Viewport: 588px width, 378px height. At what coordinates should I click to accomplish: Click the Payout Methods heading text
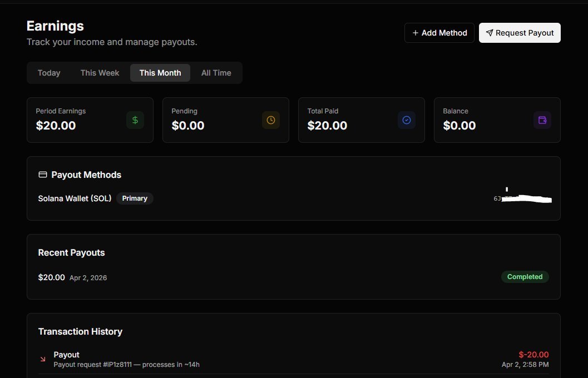coord(86,175)
